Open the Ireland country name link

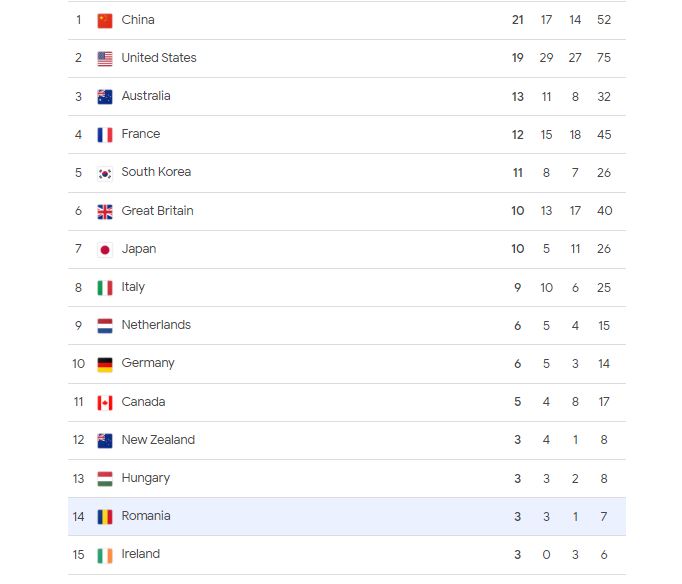[141, 554]
